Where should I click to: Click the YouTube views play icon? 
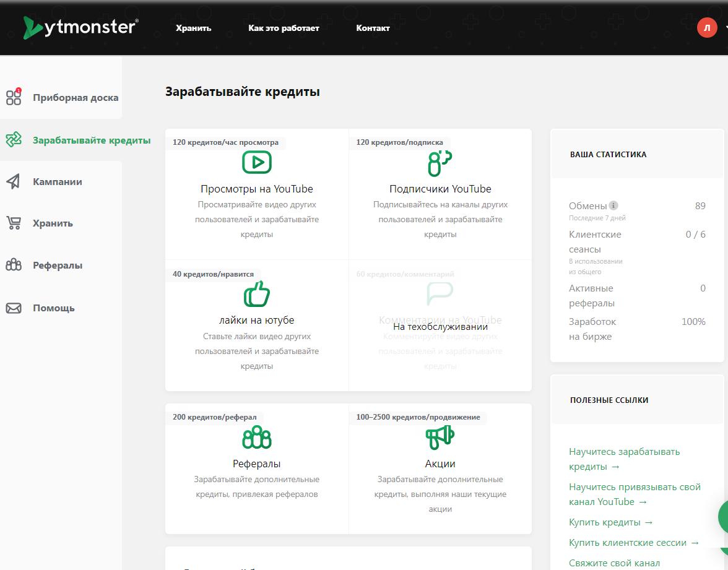click(x=257, y=162)
